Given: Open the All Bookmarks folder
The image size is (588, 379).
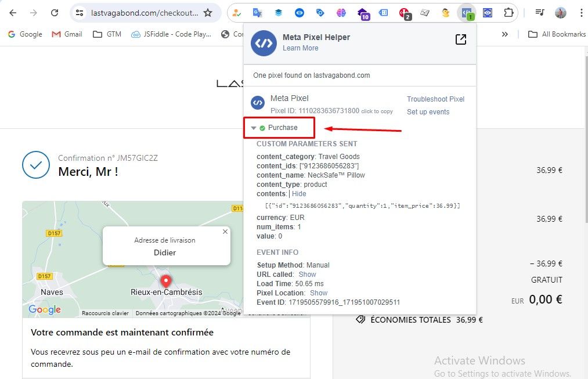Looking at the screenshot, I should [x=557, y=34].
